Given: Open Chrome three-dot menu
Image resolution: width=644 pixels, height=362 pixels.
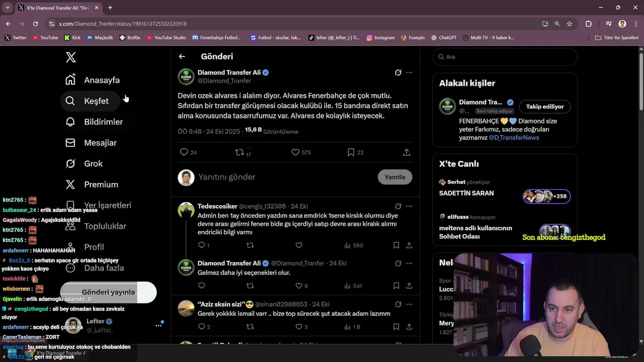Looking at the screenshot, I should click(x=635, y=24).
